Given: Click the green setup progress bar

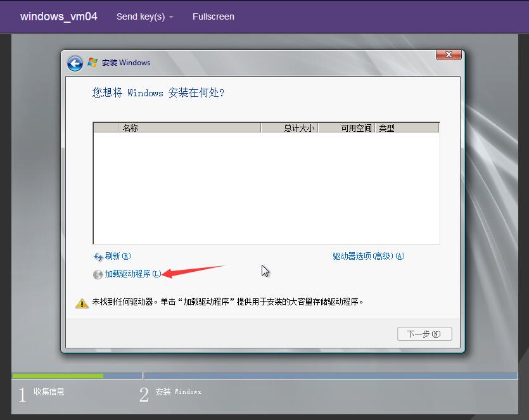Looking at the screenshot, I should pos(58,376).
